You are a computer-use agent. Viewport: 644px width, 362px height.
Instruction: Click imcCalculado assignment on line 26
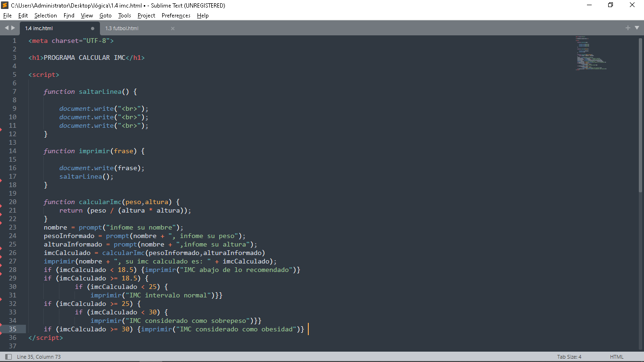pos(155,253)
